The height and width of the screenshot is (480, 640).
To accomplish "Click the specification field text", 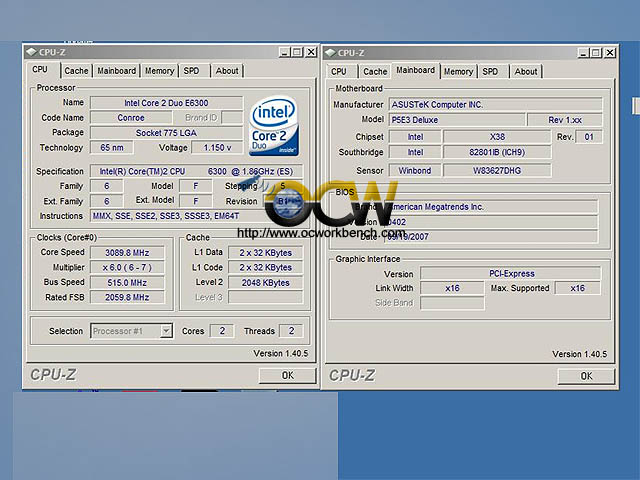I will 196,171.
